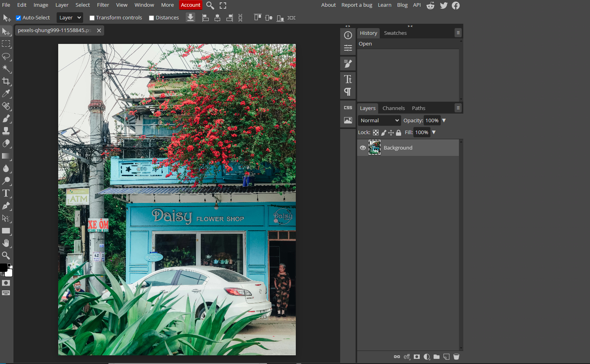Click the foreground color swatch
The width and height of the screenshot is (590, 364).
(4, 267)
